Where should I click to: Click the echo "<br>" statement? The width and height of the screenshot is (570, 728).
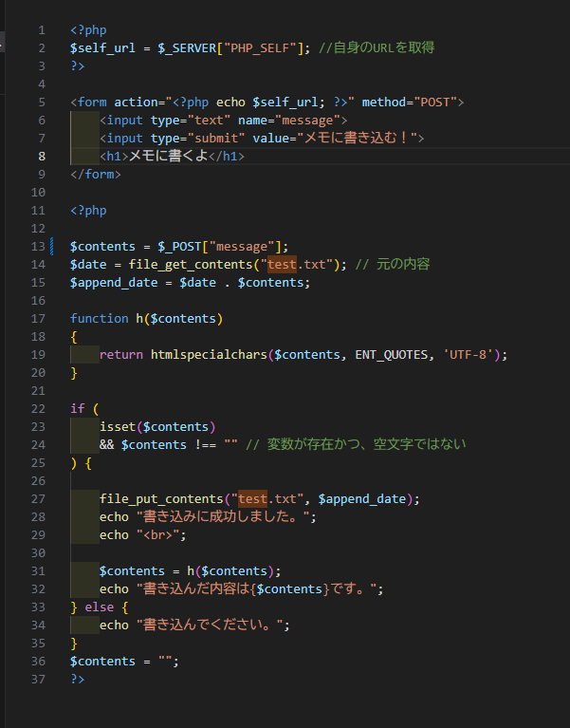tap(142, 534)
